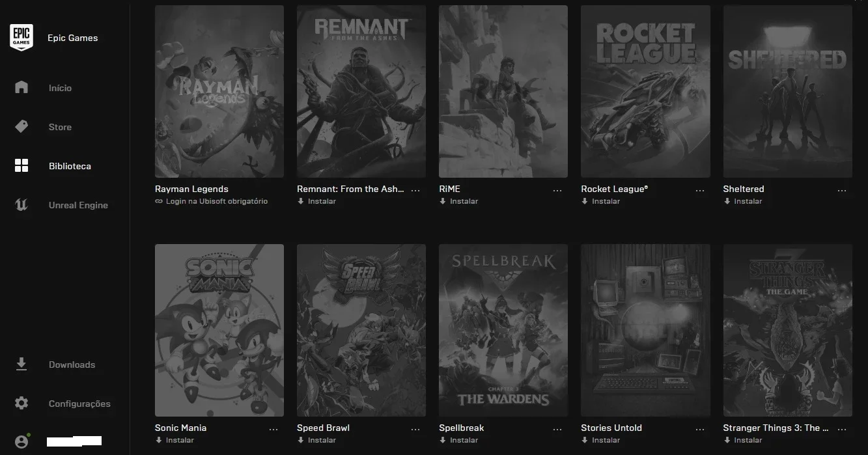The width and height of the screenshot is (868, 455).
Task: Click install arrow icon under Sonic Mania
Action: click(x=158, y=440)
